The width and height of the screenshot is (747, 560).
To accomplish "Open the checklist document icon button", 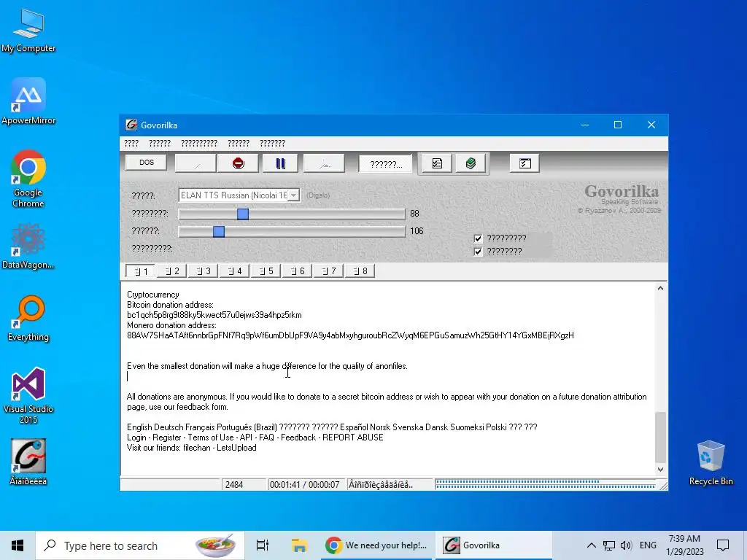I will tap(437, 163).
